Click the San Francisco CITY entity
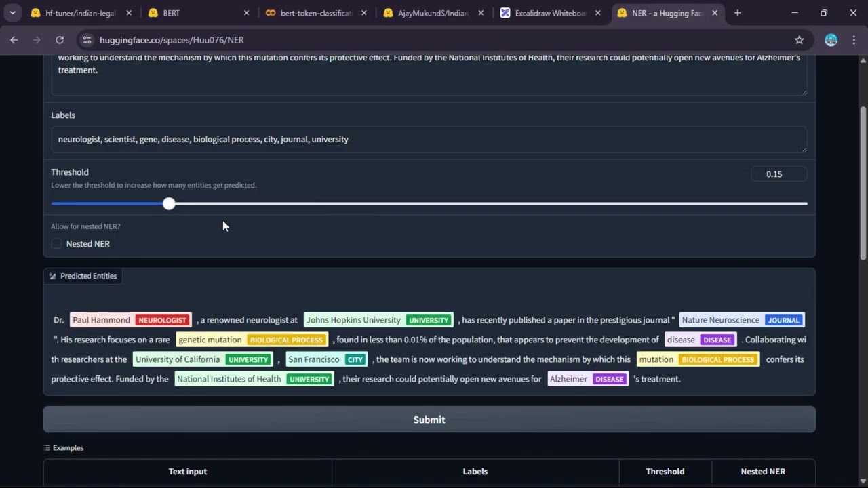 coord(327,359)
